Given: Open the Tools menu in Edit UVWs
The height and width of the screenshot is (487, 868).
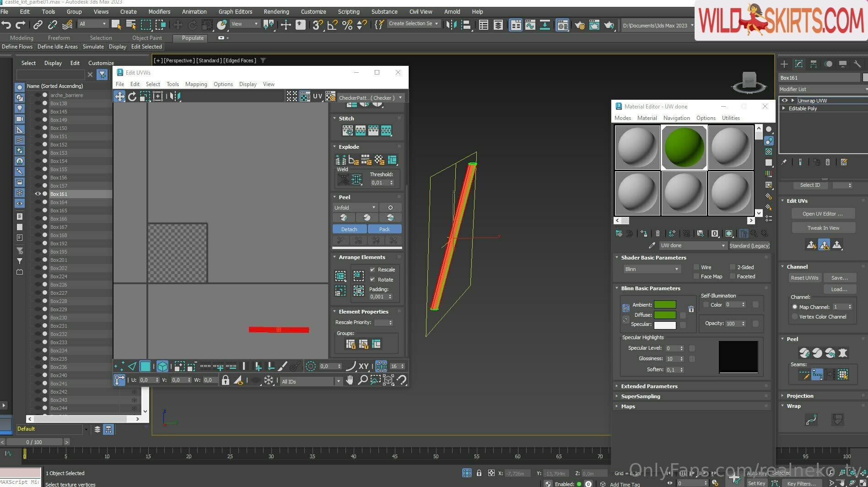Looking at the screenshot, I should [x=173, y=84].
